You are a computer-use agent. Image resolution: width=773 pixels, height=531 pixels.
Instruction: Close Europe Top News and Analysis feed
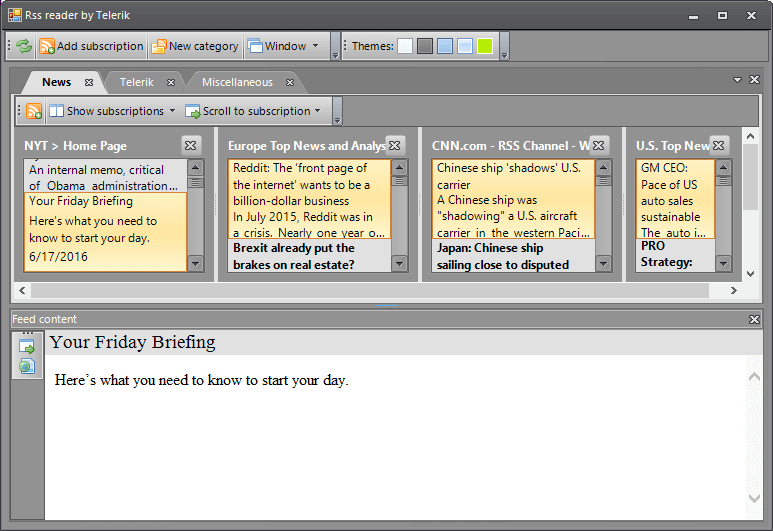[394, 145]
